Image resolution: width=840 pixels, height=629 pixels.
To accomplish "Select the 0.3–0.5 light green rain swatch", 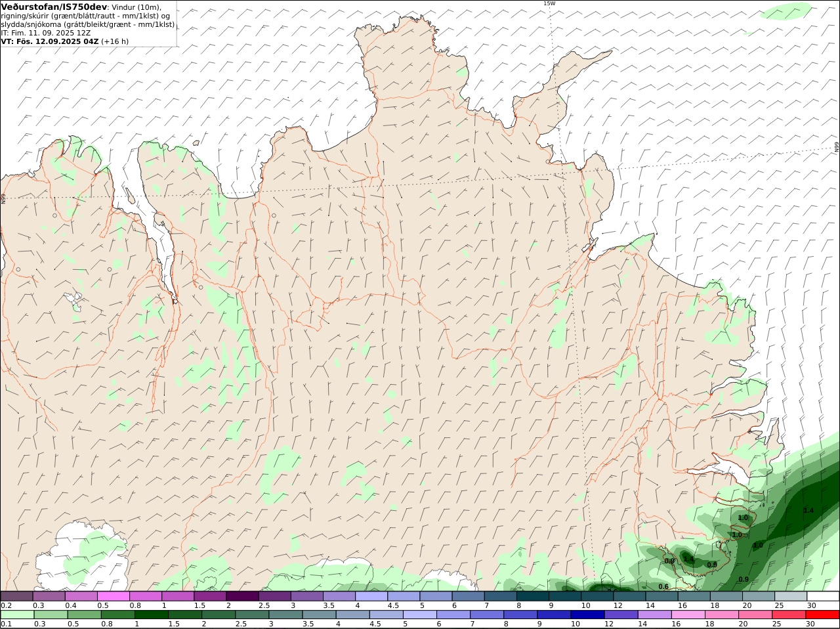I will tap(51, 615).
